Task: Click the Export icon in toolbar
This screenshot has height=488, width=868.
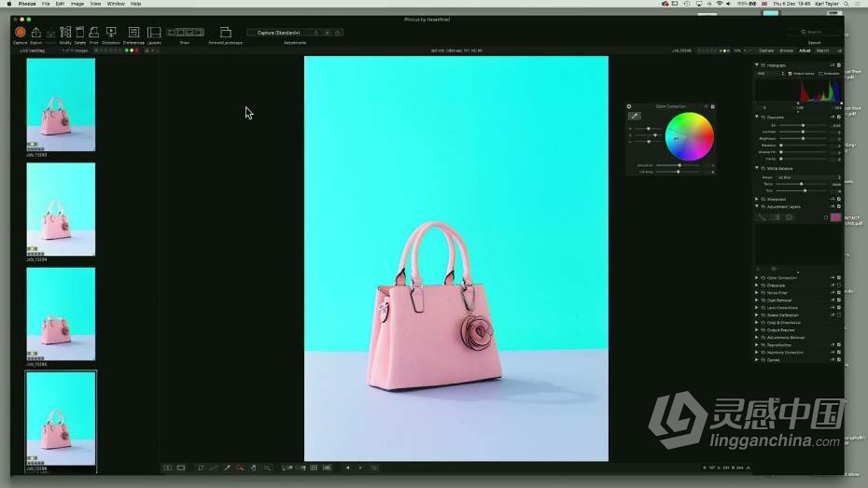Action: (x=35, y=33)
